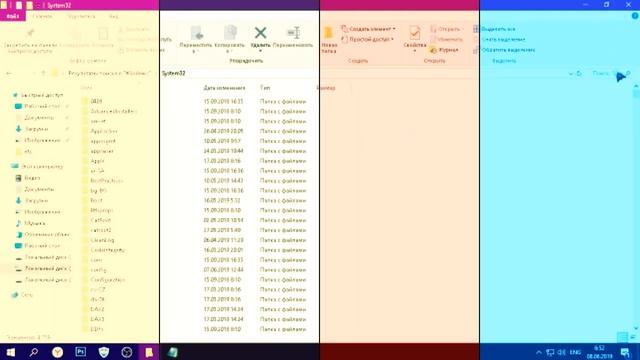This screenshot has height=360, width=640.
Task: Click the Refresh icon beside the address bar
Action: point(579,73)
